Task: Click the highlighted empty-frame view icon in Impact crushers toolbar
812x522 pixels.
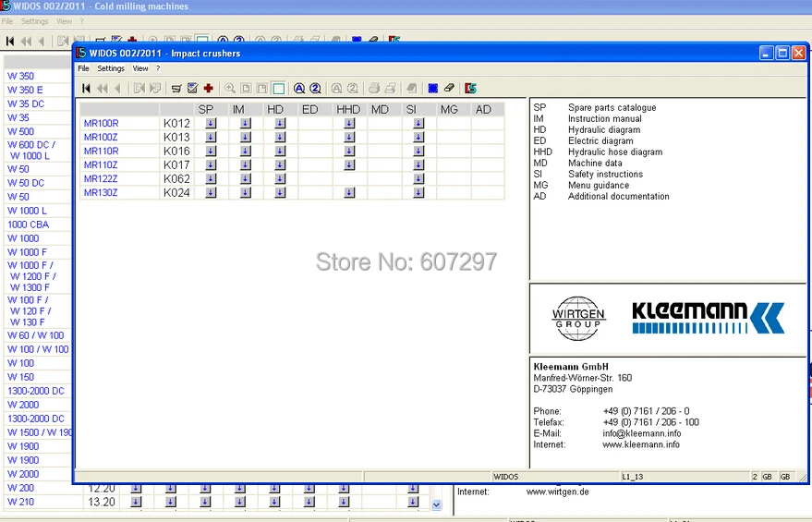Action: tap(279, 89)
